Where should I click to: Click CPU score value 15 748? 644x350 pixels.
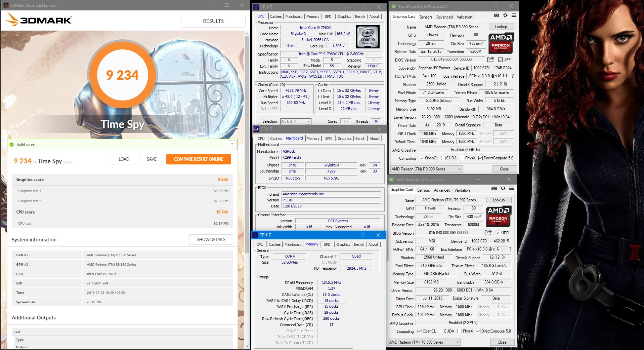coord(222,212)
